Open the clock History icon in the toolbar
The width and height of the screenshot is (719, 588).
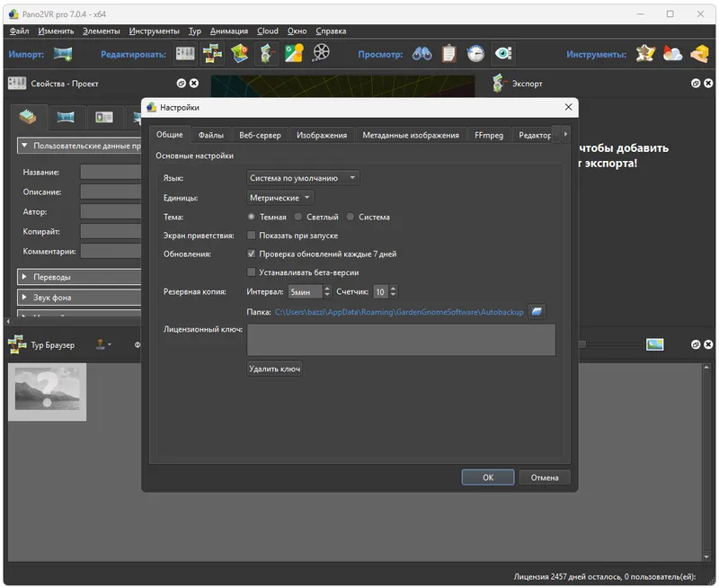point(475,54)
